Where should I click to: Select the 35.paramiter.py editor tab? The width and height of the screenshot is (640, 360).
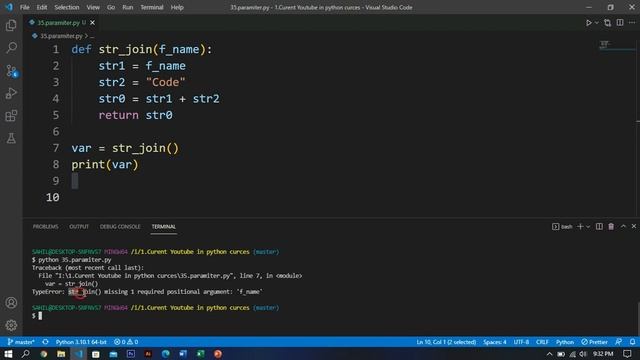pyautogui.click(x=58, y=23)
